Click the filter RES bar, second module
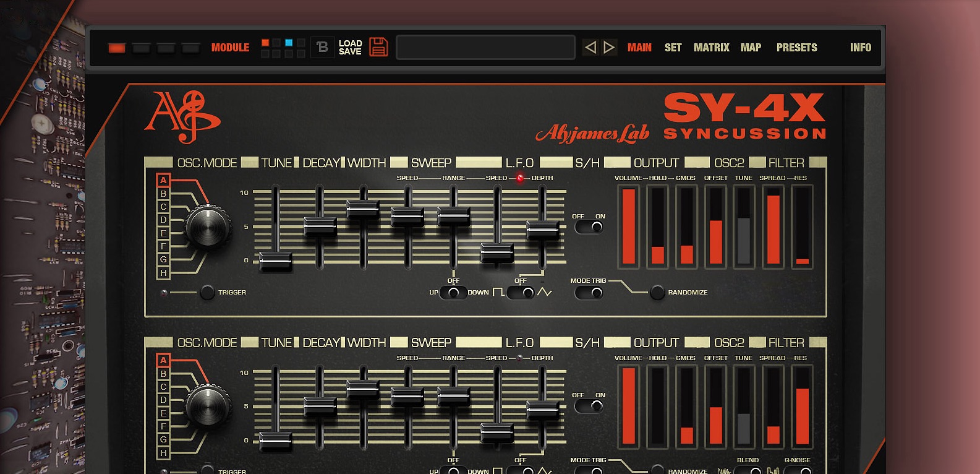 pyautogui.click(x=802, y=407)
